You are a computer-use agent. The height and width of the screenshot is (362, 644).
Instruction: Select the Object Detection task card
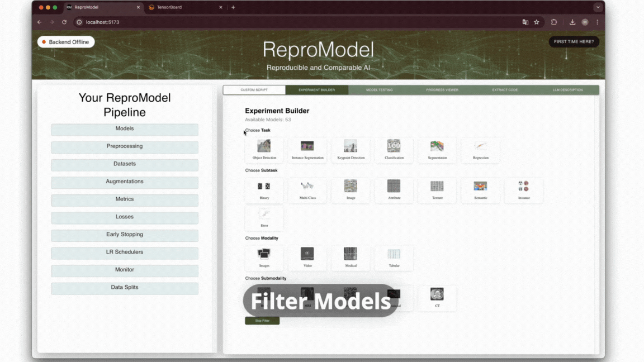264,150
